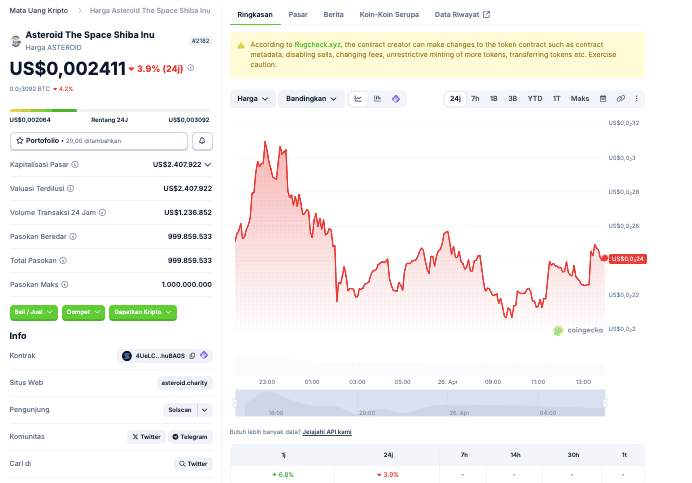Click info icon beside Total Pasokan
This screenshot has height=483, width=692.
tap(63, 260)
